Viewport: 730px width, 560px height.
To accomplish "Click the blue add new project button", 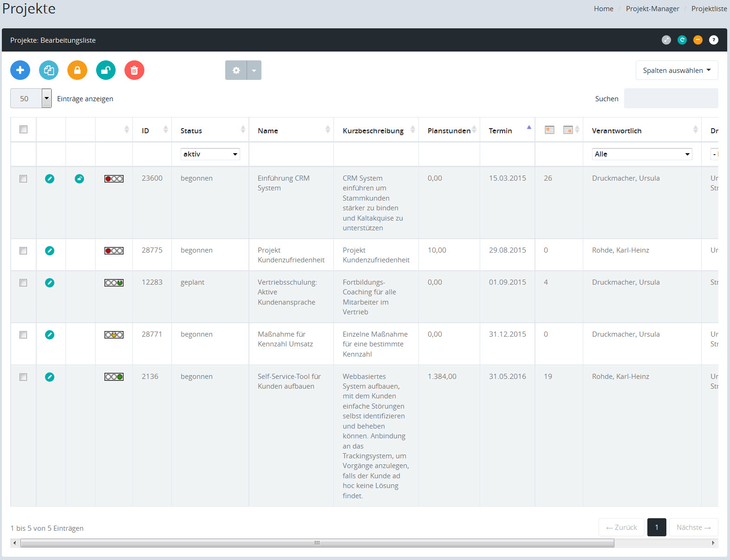I will (x=20, y=70).
